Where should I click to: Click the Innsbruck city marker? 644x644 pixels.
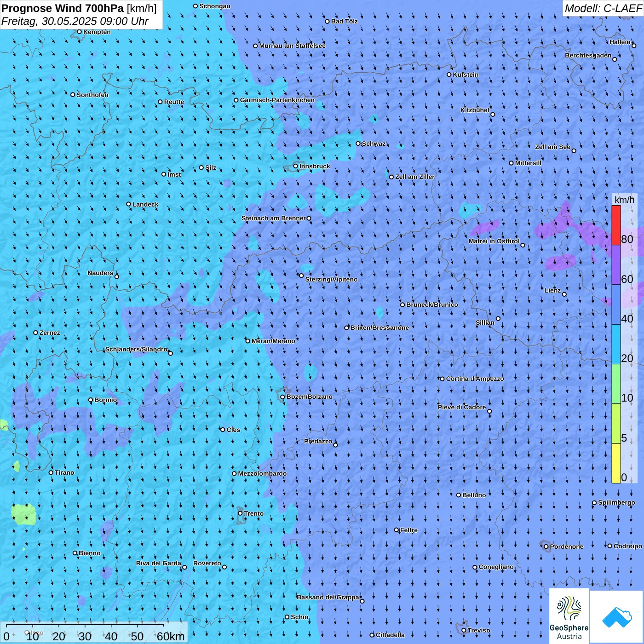pos(296,166)
